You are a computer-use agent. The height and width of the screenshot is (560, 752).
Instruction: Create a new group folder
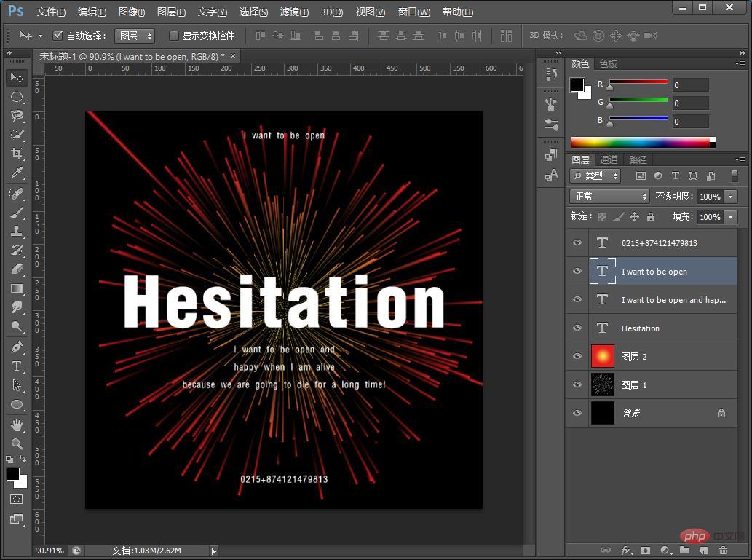[x=684, y=550]
